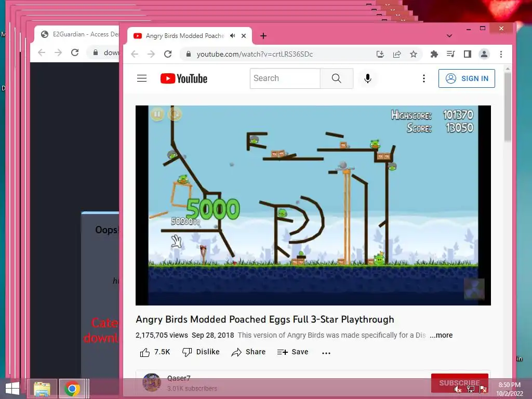Open more actions ellipsis below video
The width and height of the screenshot is (532, 399).
pos(326,353)
